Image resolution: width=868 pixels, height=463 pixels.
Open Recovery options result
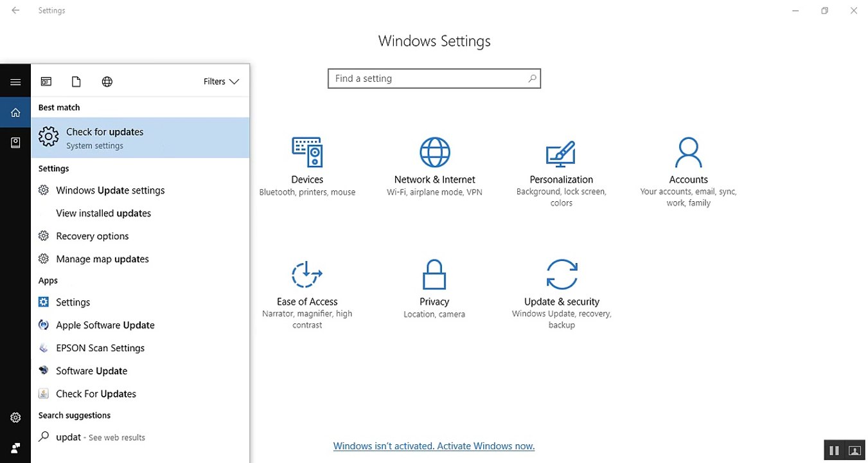140,236
